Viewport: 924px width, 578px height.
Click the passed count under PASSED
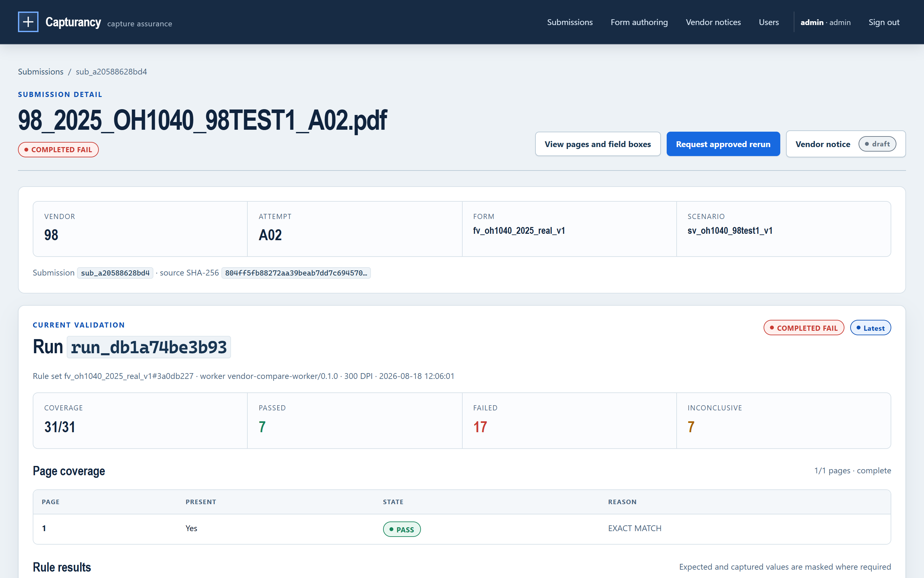262,427
